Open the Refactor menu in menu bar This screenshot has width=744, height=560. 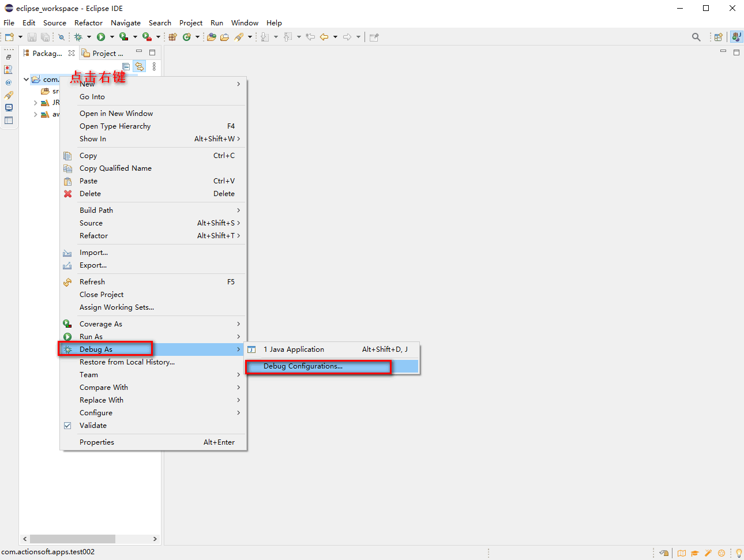pos(88,23)
